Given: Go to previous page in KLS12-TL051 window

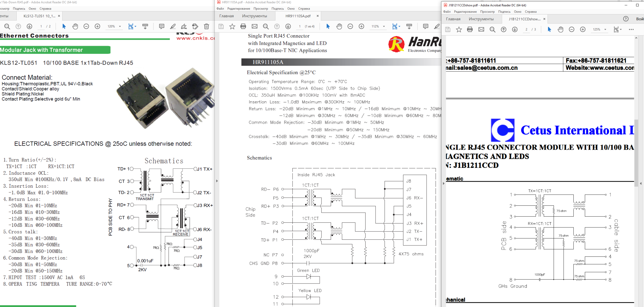Looking at the screenshot, I should coord(18,26).
